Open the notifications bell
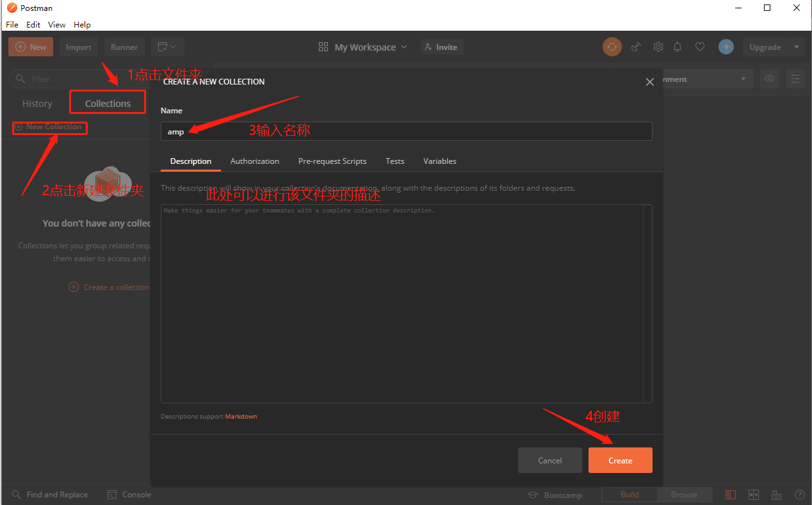 point(678,47)
